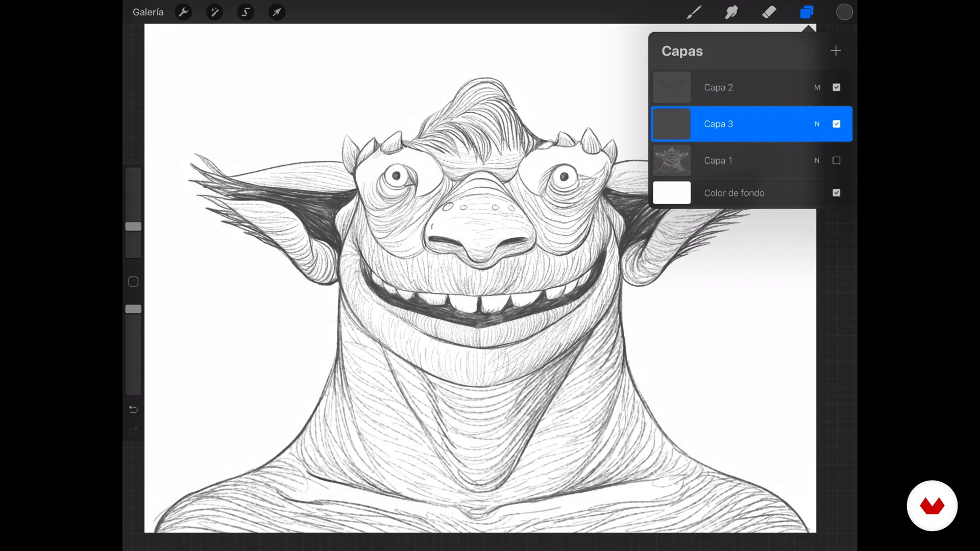Click the brush size slider handle
Screen dimensions: 980x551
tap(133, 227)
